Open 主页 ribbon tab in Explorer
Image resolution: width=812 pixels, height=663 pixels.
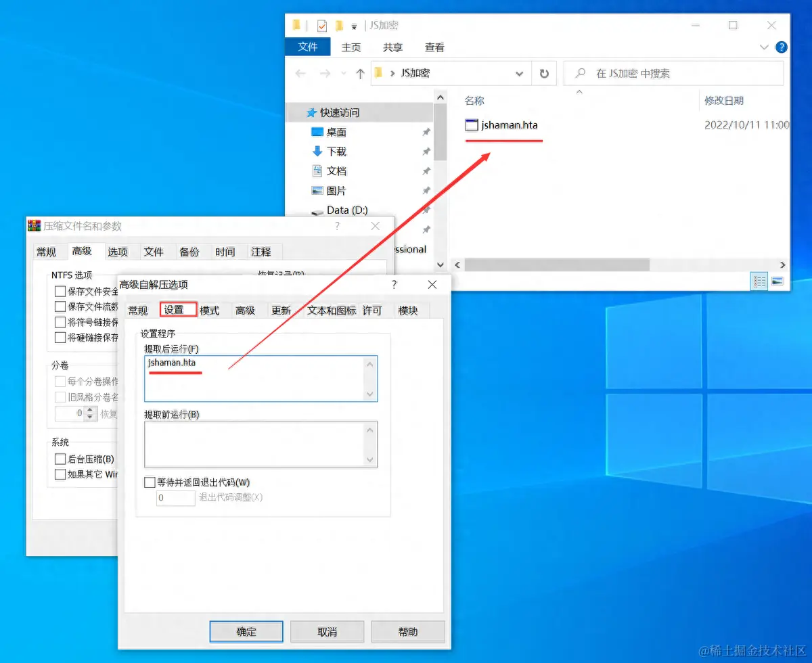[x=351, y=47]
